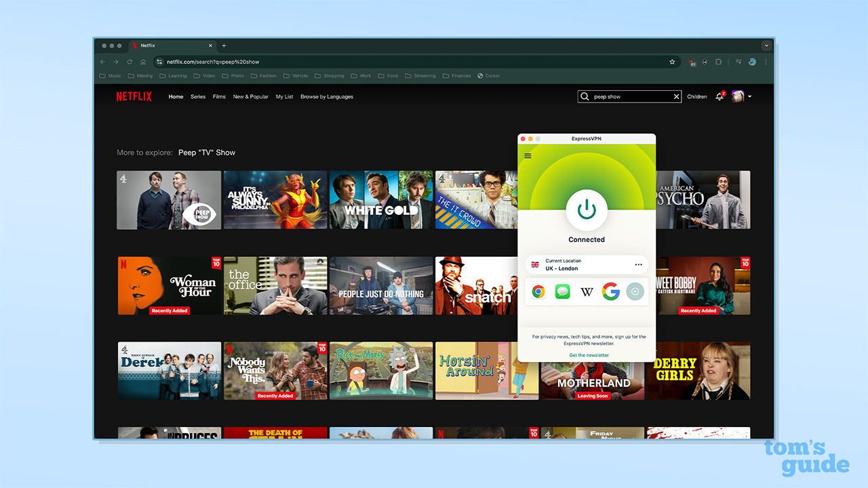Add a new shortcut in ExpressVPN
This screenshot has width=868, height=488.
click(635, 292)
